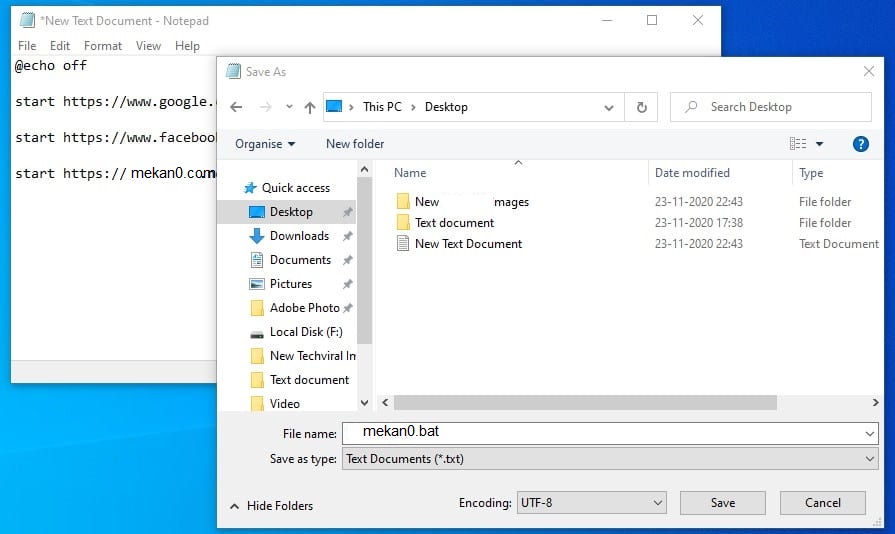Click Text document folder icon in list

coord(403,222)
